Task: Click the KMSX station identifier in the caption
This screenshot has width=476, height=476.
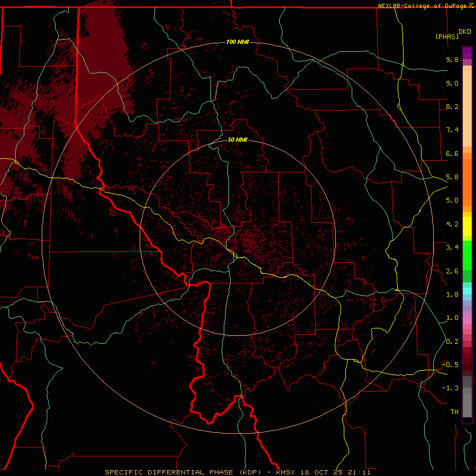Action: (286, 472)
